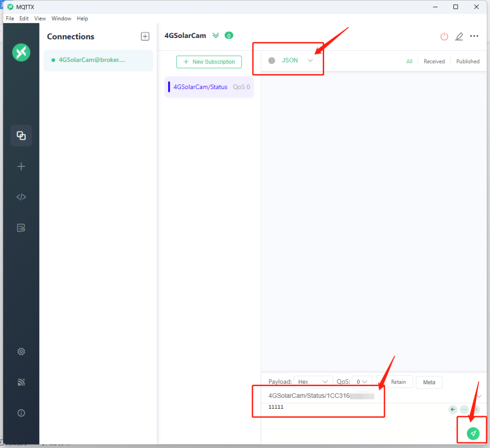Click the MQTTX logo in sidebar
This screenshot has width=490, height=448.
click(21, 52)
